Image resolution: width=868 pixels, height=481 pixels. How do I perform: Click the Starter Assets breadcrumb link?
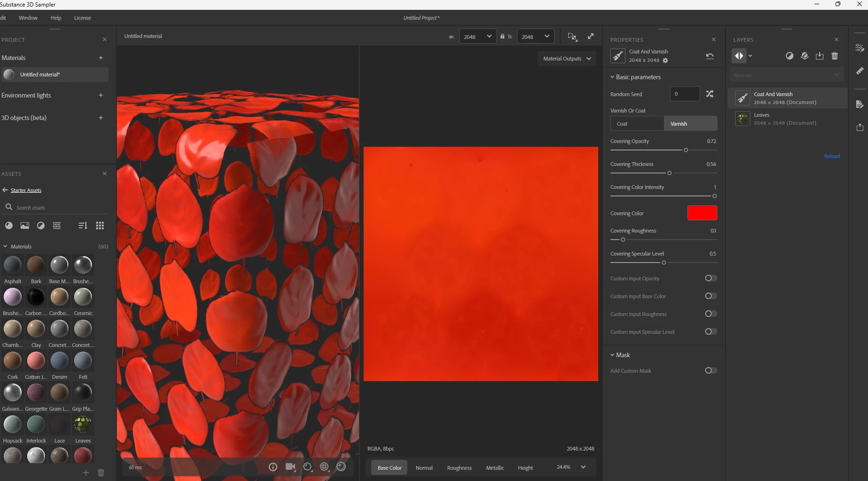pos(26,190)
